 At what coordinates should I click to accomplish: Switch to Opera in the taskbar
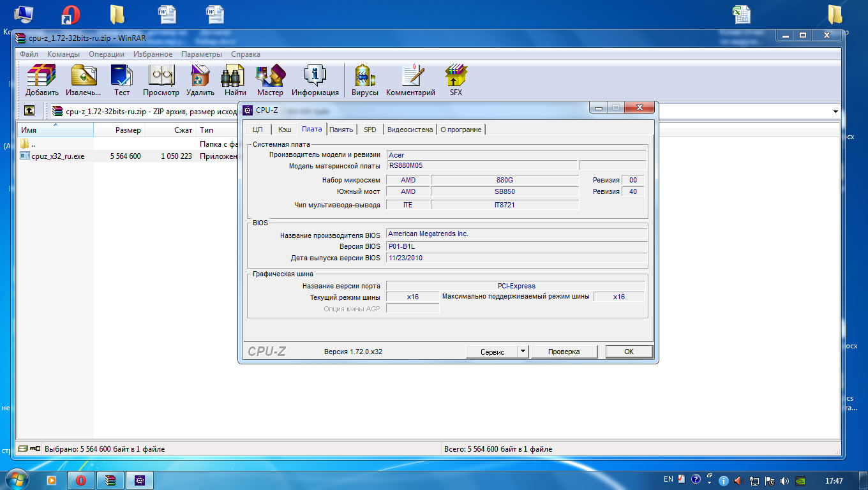tap(81, 480)
